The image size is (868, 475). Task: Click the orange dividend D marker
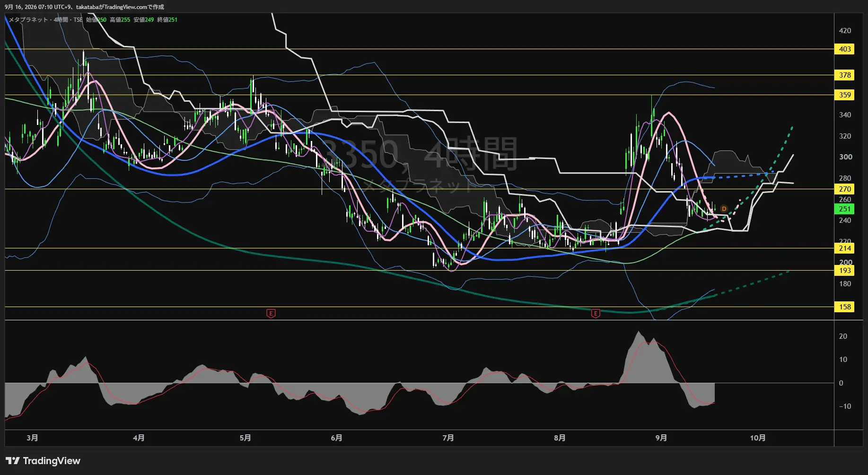tap(724, 209)
